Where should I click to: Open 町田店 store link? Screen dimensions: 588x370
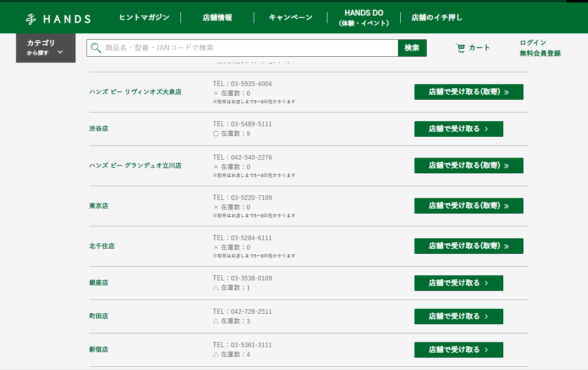99,316
